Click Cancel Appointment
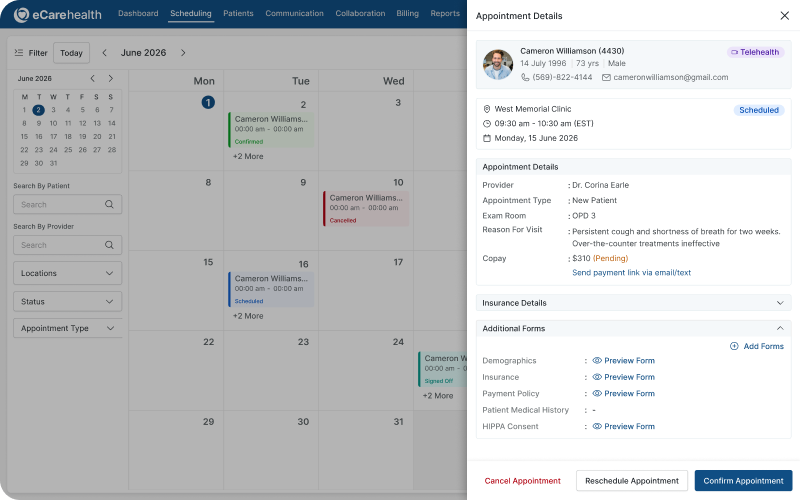 (x=522, y=481)
